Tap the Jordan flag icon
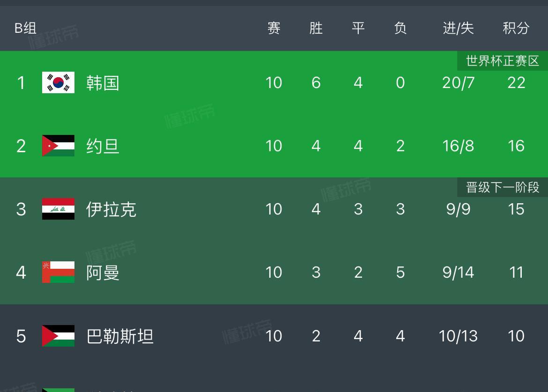The image size is (548, 392). click(58, 146)
